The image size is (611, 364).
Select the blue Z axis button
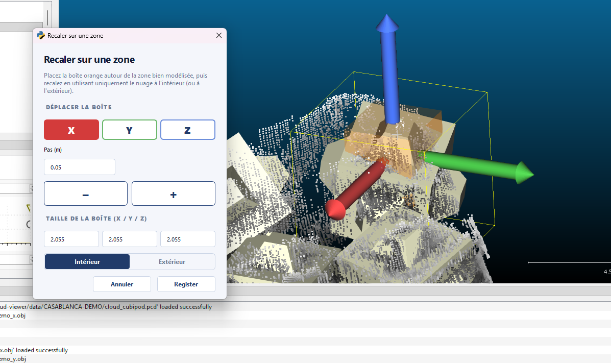(x=188, y=130)
